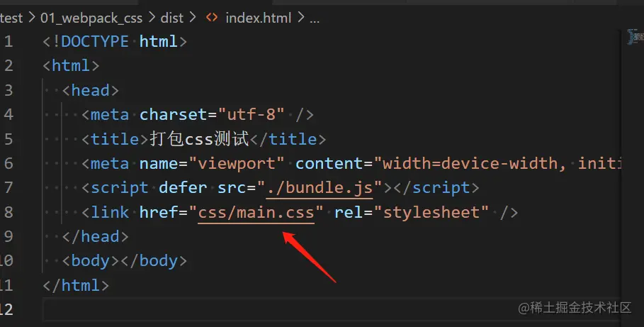Click the HTML file icon in breadcrumb
Screen dimensions: 644x327
212,18
